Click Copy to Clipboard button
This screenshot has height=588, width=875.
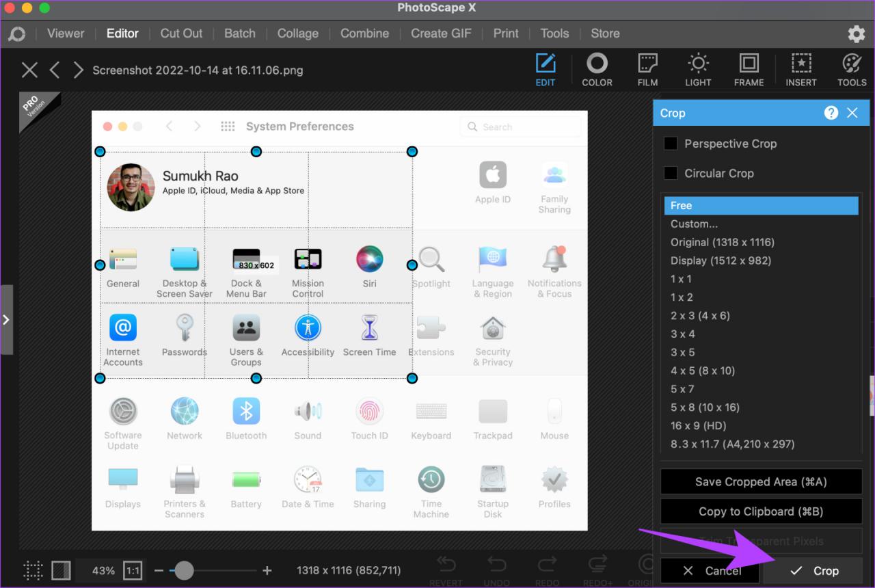[x=761, y=511]
